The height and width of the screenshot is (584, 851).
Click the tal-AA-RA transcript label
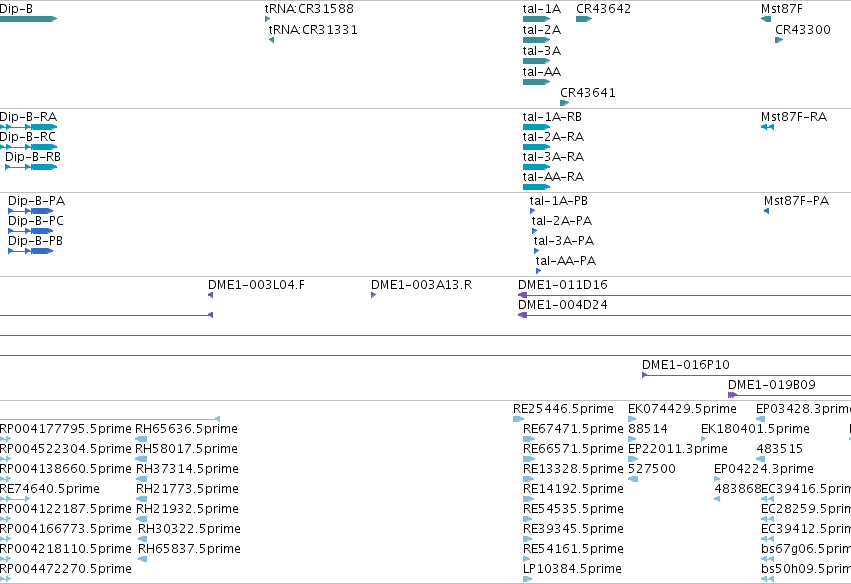pyautogui.click(x=553, y=176)
